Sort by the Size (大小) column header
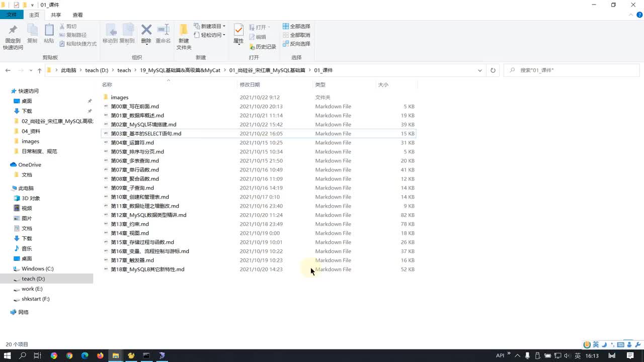This screenshot has width=644, height=362. click(x=396, y=84)
